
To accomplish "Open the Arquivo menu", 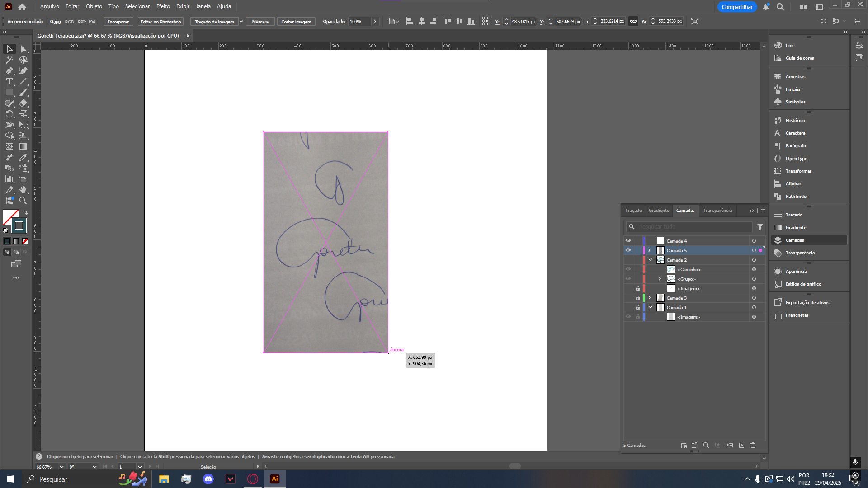I will click(x=50, y=6).
